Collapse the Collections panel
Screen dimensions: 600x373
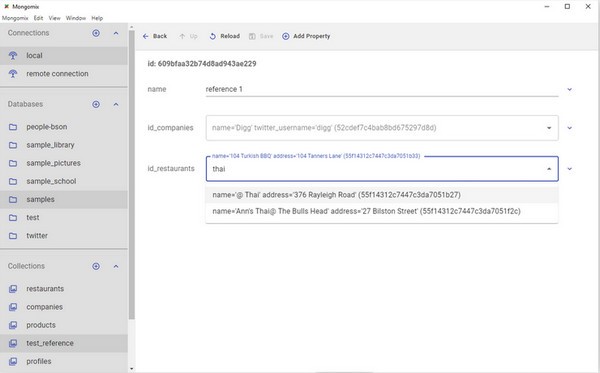(x=116, y=266)
